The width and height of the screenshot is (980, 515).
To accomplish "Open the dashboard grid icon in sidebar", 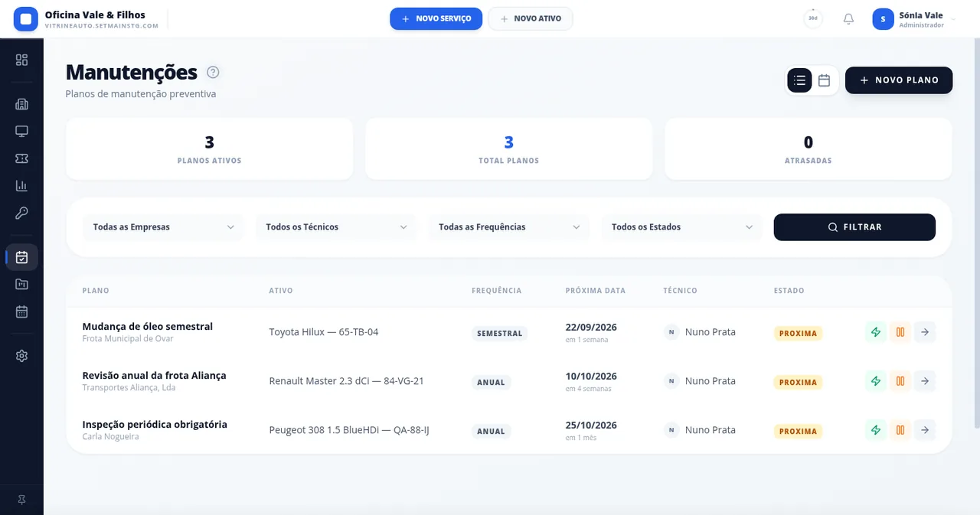I will pyautogui.click(x=21, y=60).
